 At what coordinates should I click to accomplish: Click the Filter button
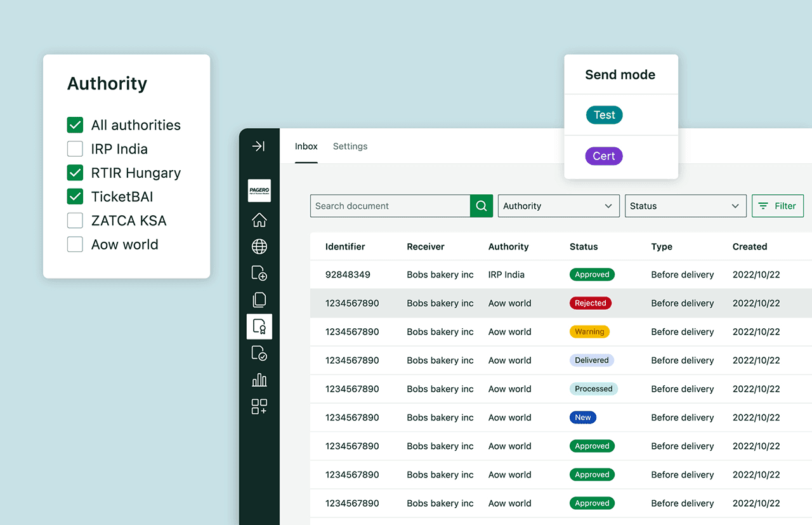[777, 206]
